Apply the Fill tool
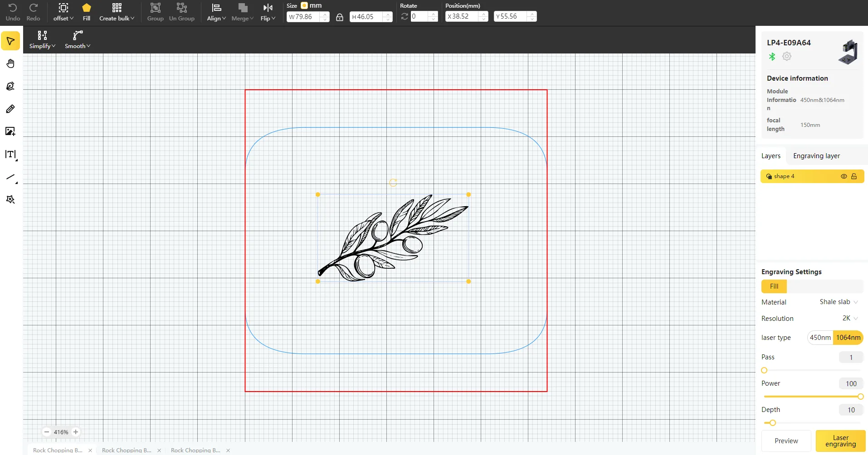Screen dimensions: 868x455 [87, 12]
